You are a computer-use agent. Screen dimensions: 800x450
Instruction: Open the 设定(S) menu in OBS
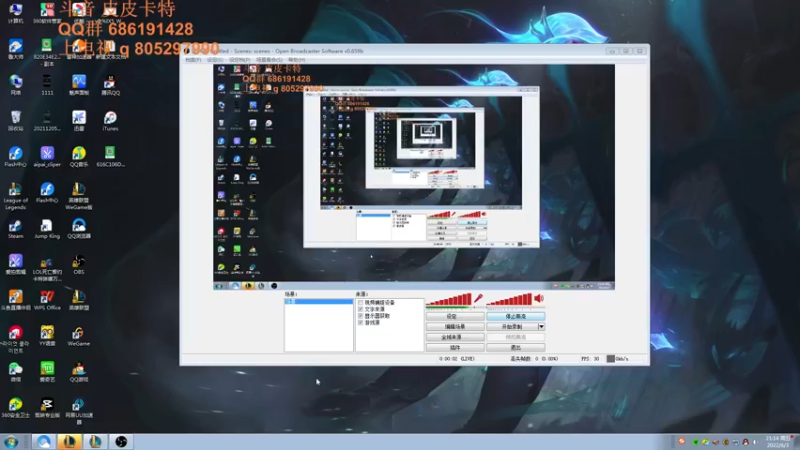(215, 60)
